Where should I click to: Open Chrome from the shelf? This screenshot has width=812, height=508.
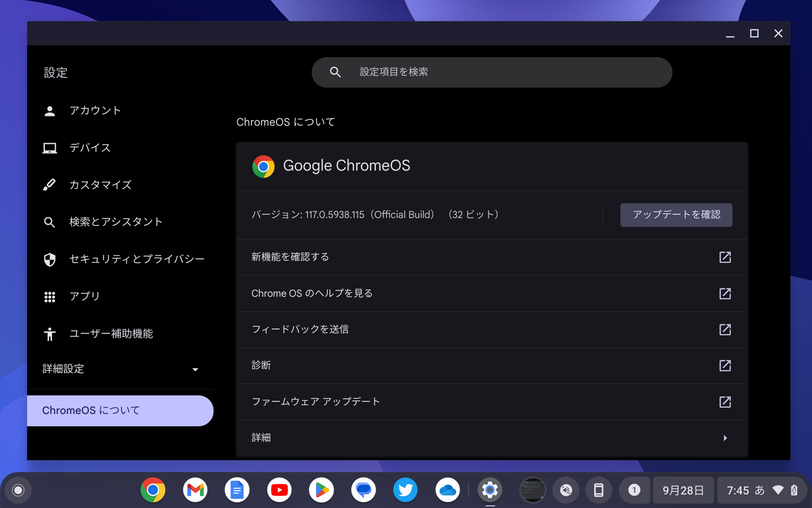click(x=153, y=490)
